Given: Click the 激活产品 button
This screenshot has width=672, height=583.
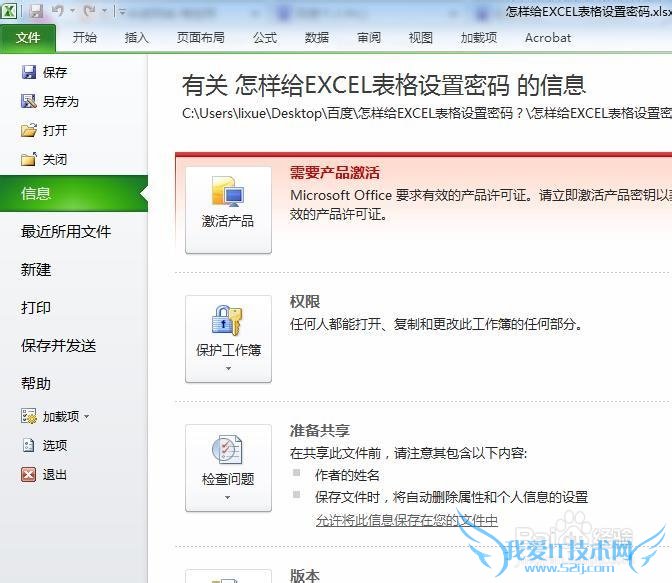Looking at the screenshot, I should (x=228, y=210).
